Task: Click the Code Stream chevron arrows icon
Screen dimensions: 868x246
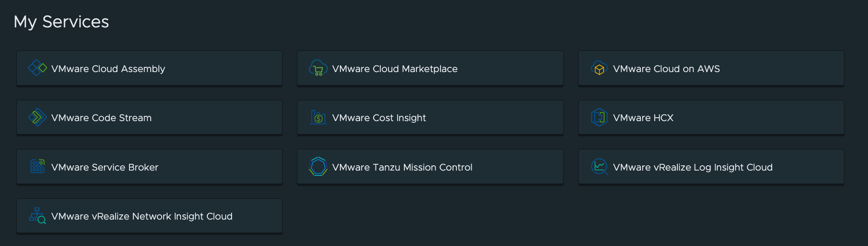Action: (37, 118)
